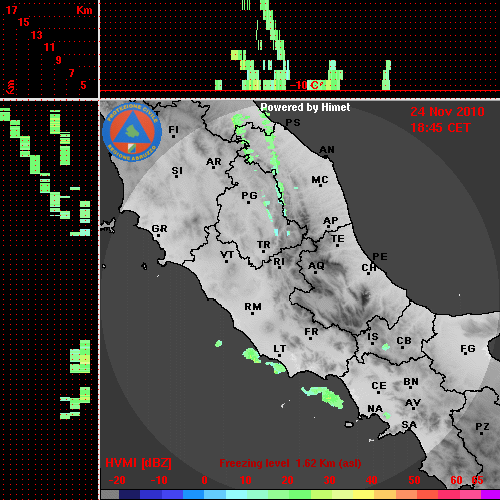
Task: Select the AR city marker label
Action: pyautogui.click(x=214, y=162)
